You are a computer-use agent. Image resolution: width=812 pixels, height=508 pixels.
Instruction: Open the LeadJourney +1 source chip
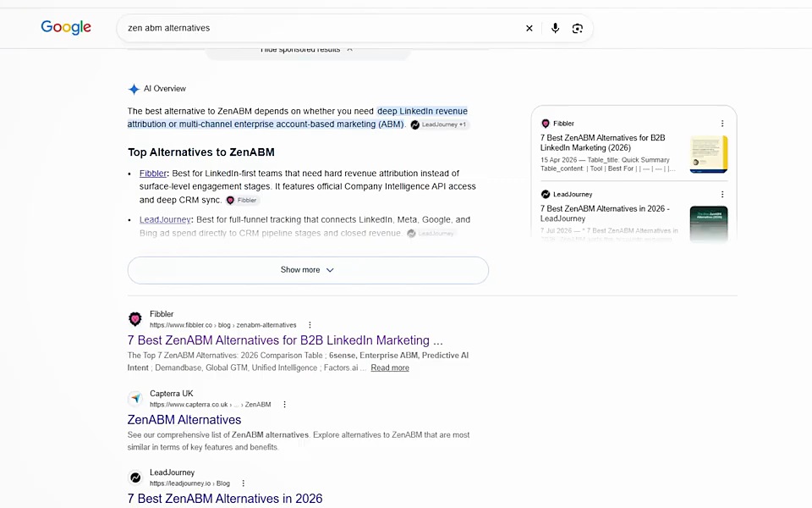click(439, 124)
